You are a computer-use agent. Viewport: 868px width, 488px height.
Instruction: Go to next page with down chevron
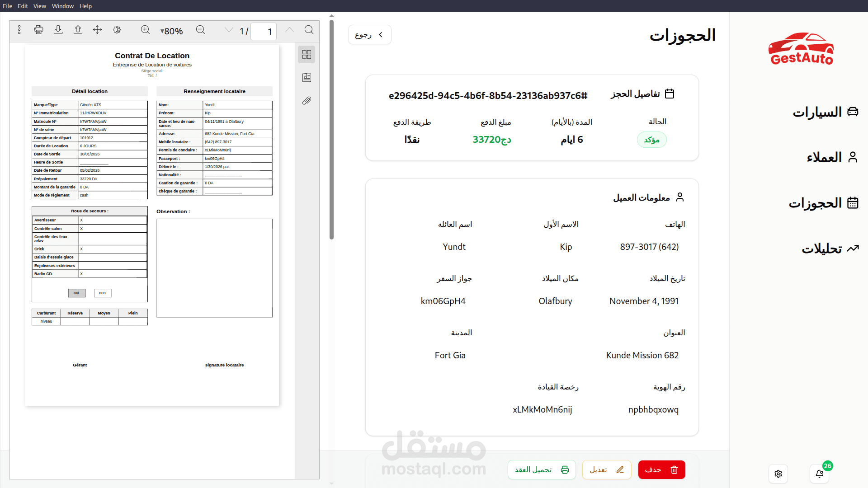[229, 30]
